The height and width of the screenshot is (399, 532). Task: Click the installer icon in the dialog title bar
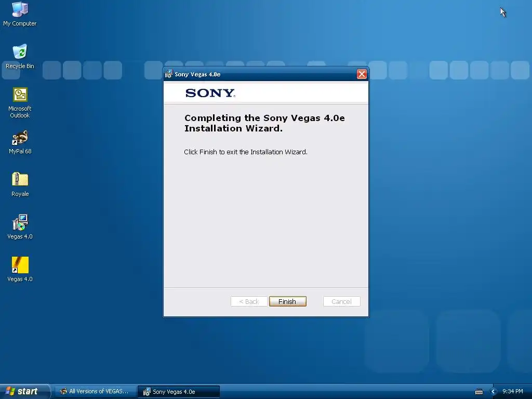pos(169,74)
